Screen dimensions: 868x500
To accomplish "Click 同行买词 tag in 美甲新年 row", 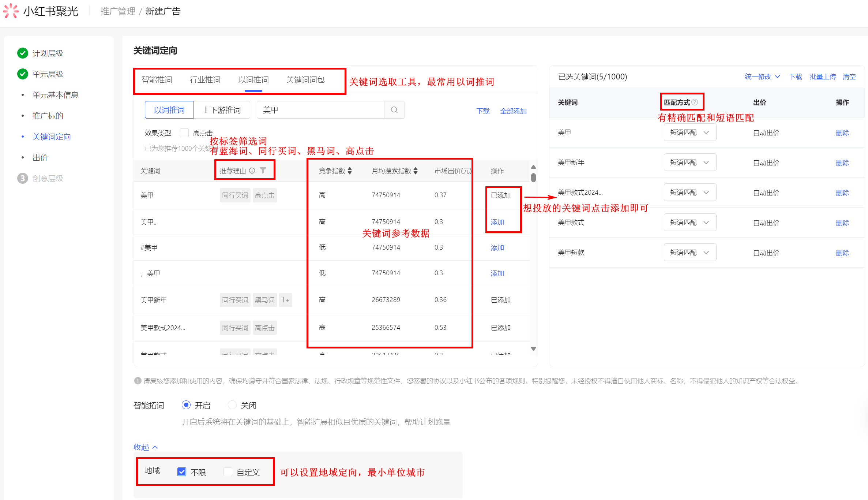I will 235,300.
